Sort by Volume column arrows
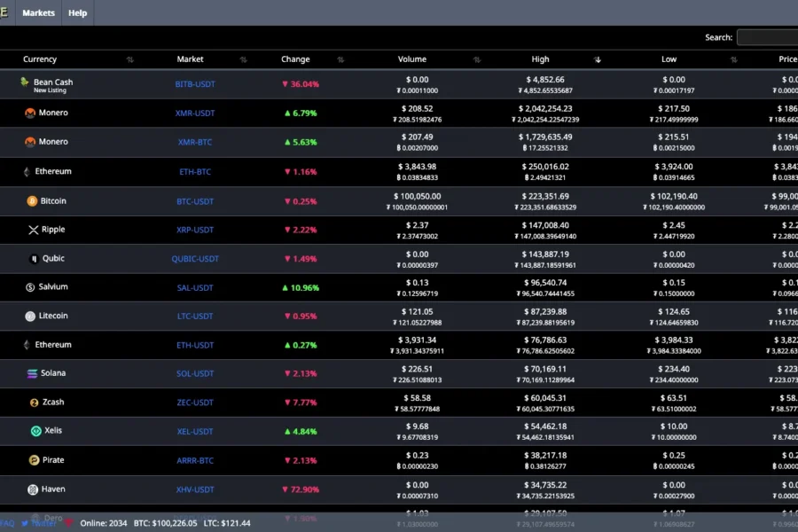The width and height of the screenshot is (798, 532). tap(476, 59)
